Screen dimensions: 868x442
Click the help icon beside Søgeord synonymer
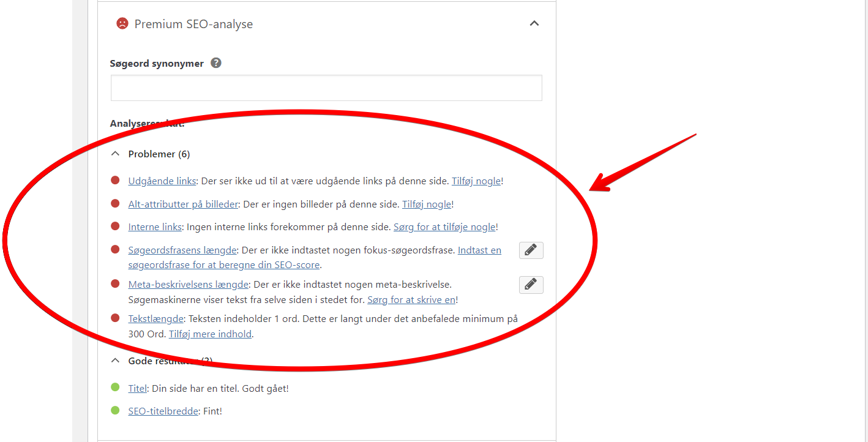[215, 63]
